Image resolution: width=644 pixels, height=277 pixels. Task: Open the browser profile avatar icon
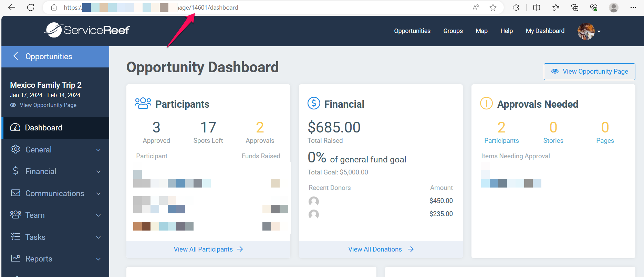coord(613,7)
